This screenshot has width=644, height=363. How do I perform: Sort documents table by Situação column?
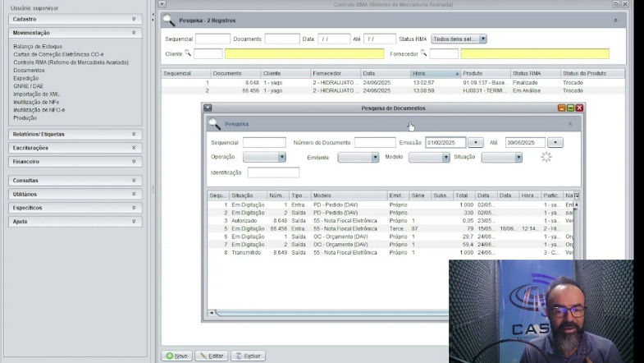coord(248,195)
